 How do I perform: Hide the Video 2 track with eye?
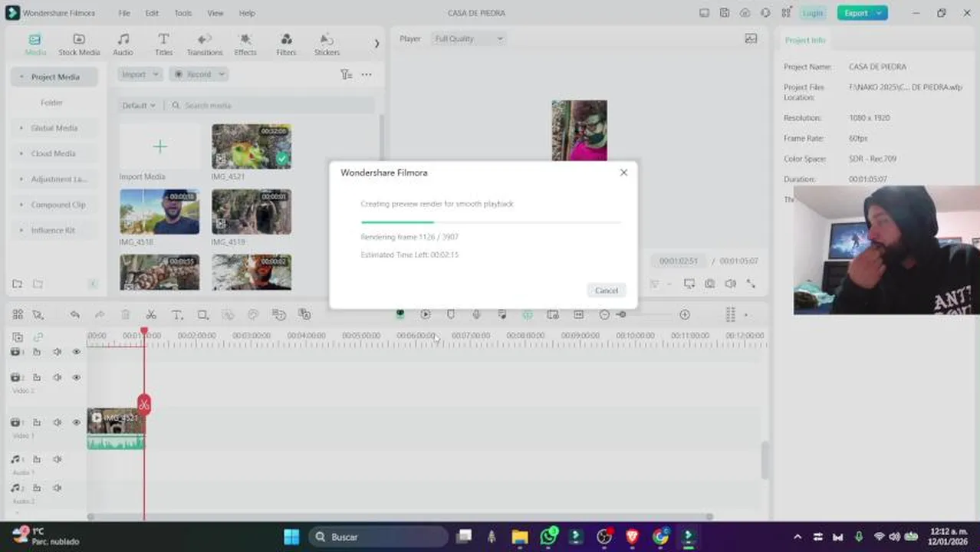point(76,377)
